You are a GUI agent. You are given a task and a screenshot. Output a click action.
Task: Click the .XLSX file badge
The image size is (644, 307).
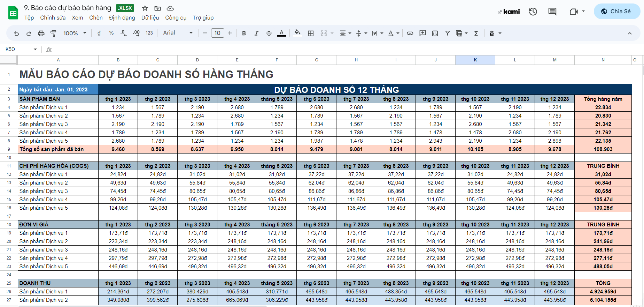(125, 8)
